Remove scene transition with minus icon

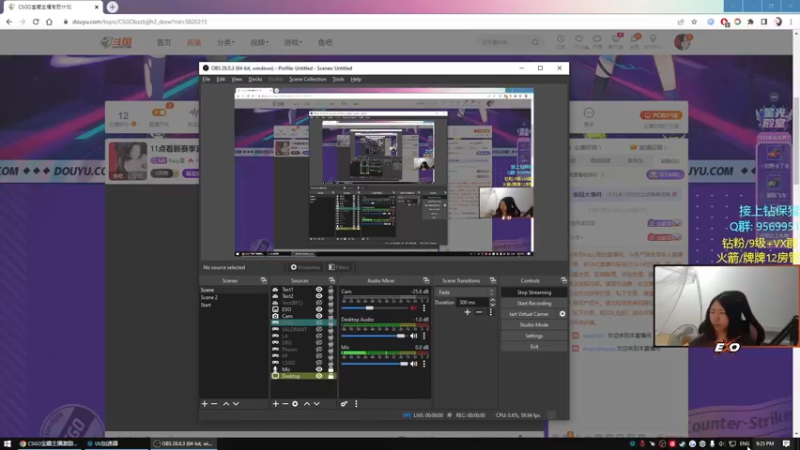pyautogui.click(x=479, y=312)
